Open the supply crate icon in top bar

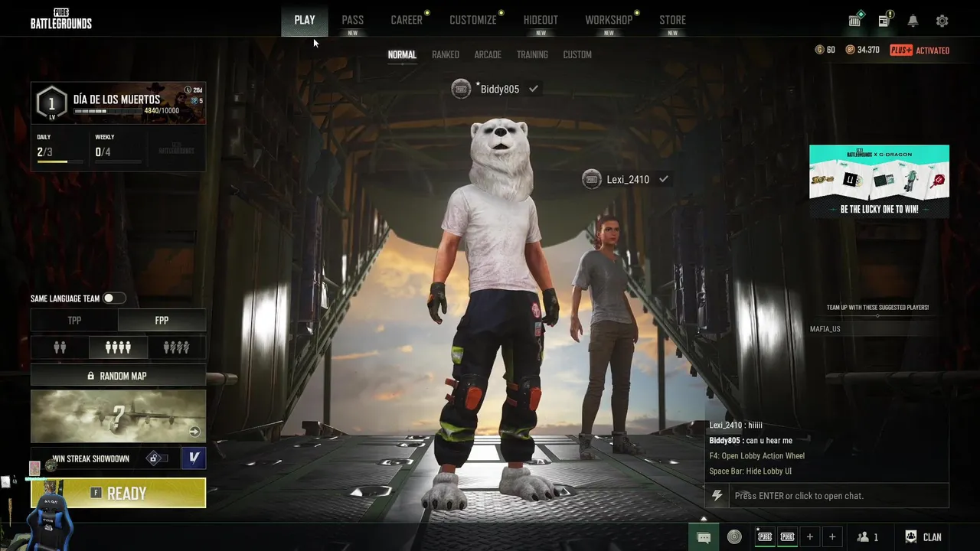click(x=855, y=21)
